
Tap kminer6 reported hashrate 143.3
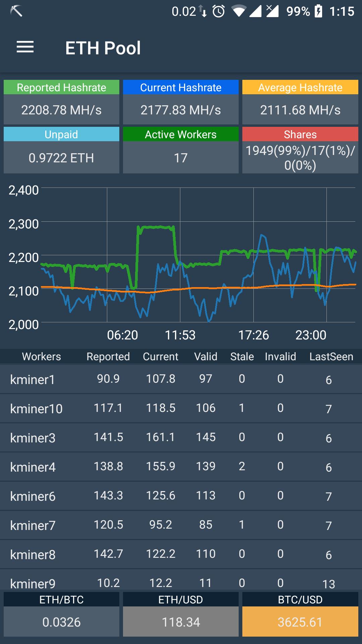108,495
